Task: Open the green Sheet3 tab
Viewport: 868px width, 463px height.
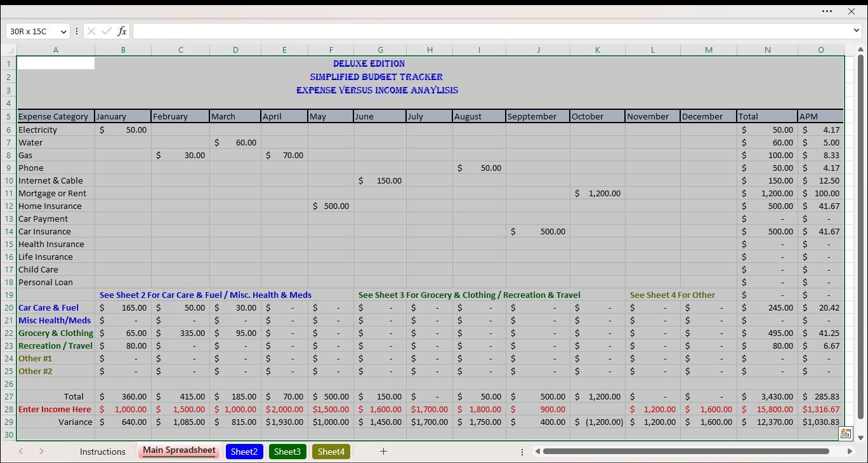Action: pos(287,452)
